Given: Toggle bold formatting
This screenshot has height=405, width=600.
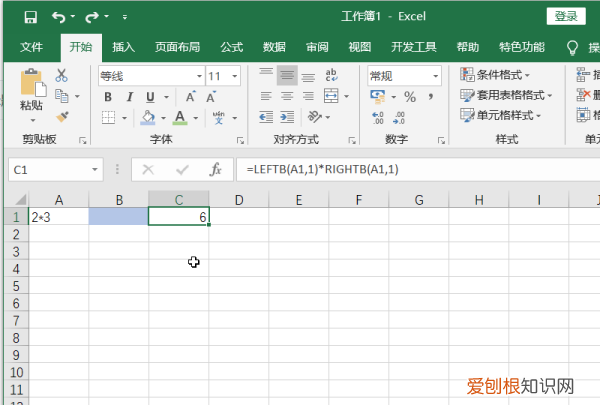Looking at the screenshot, I should [108, 97].
